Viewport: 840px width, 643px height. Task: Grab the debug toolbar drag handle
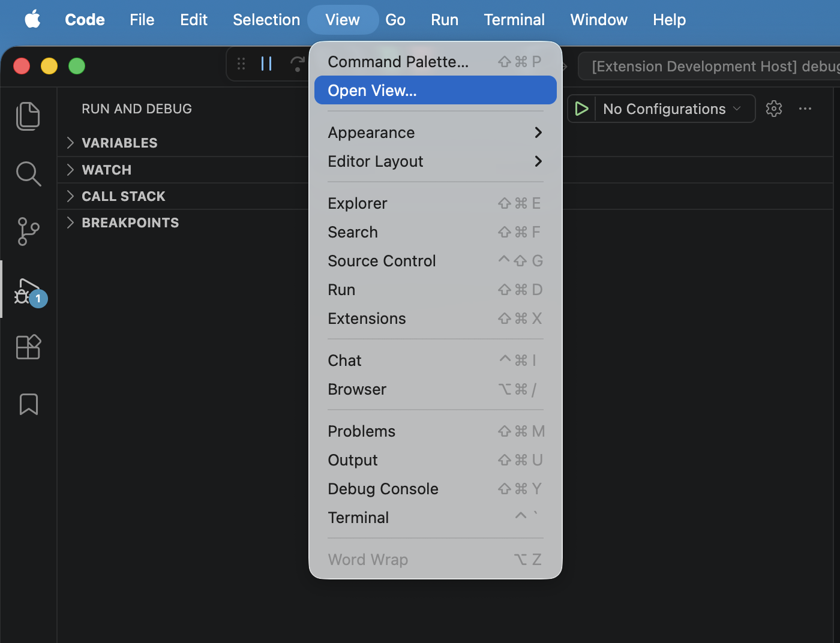tap(241, 64)
